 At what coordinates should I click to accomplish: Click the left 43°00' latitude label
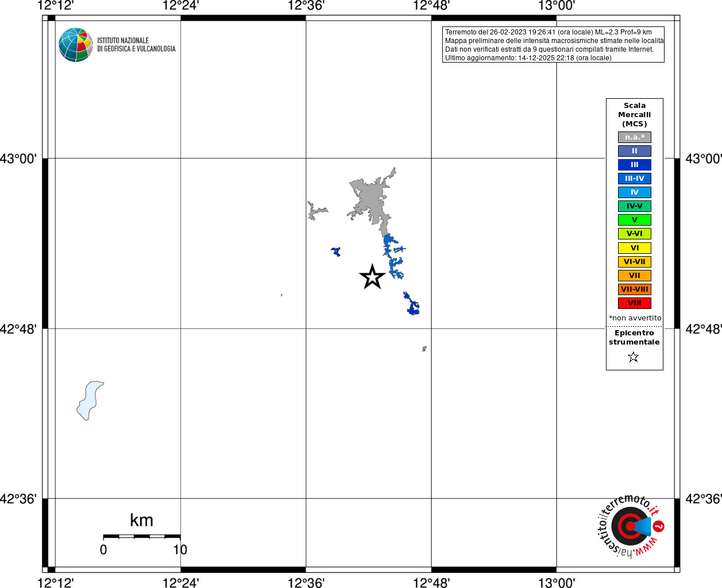tap(18, 158)
